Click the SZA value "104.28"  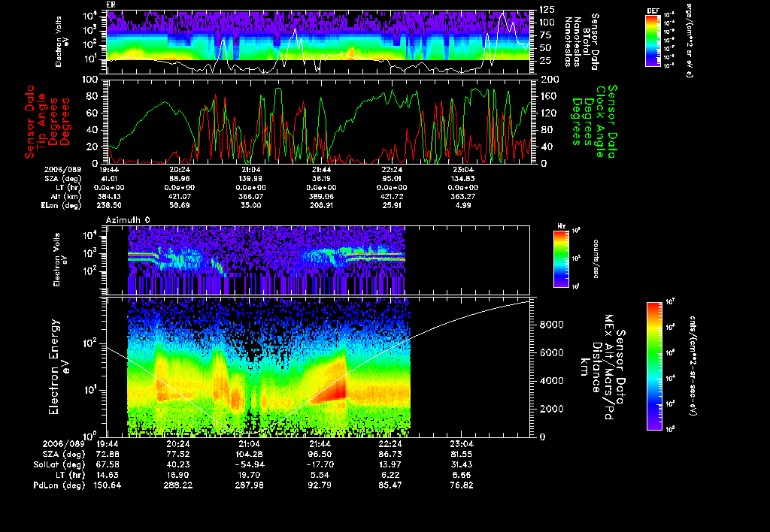click(250, 454)
